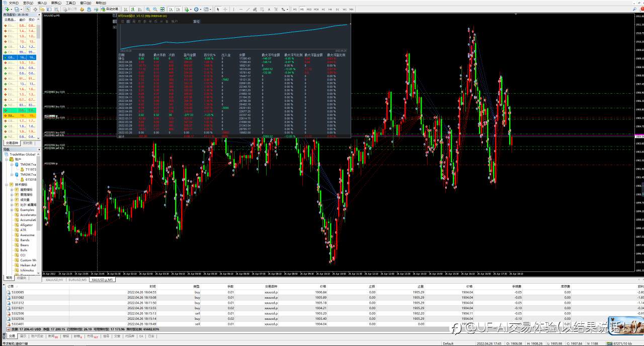Click the new chart toolbar icon
Image resolution: width=644 pixels, height=346 pixels.
point(7,9)
